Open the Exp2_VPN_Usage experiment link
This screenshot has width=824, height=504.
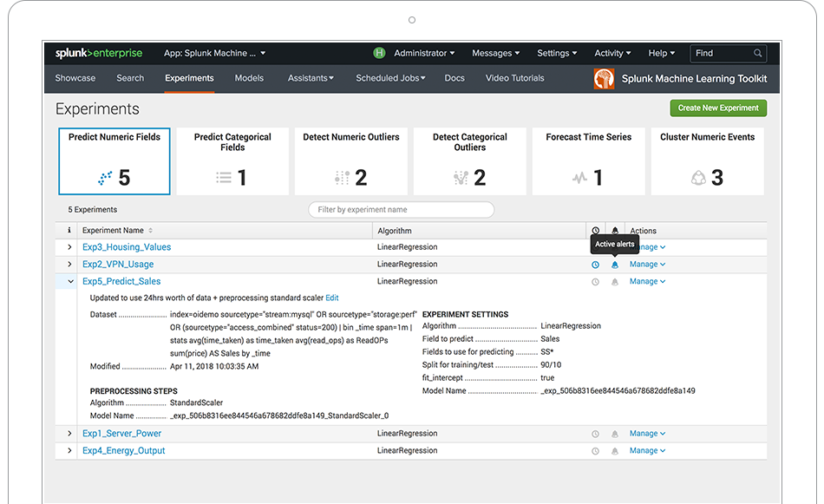[118, 265]
